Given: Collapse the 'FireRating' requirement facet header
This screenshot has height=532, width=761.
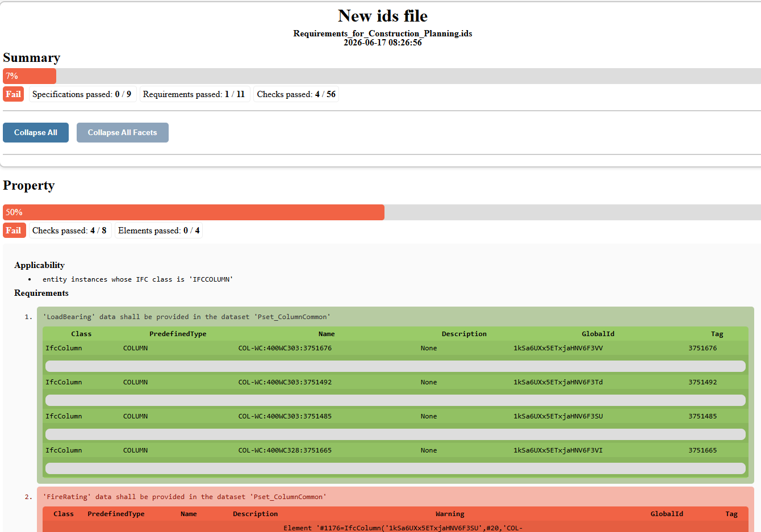Looking at the screenshot, I should (185, 497).
